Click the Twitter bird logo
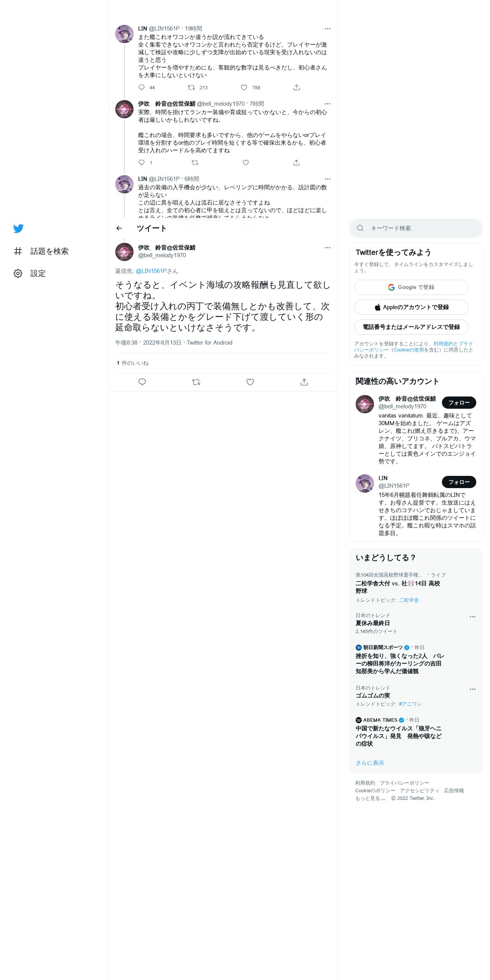Viewport: 490px width, 980px height. click(18, 228)
